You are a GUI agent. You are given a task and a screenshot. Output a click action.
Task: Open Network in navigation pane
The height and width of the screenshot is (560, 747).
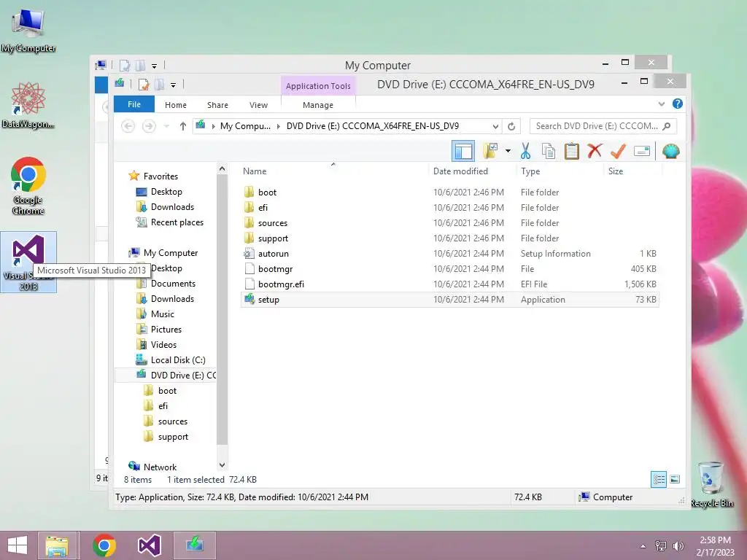click(x=160, y=467)
